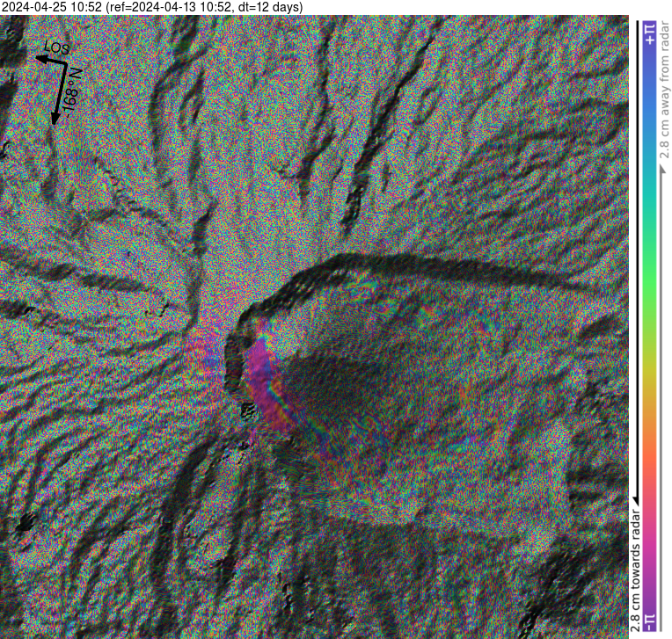
Task: Click the LOS direction arrow label
Action: tap(57, 47)
